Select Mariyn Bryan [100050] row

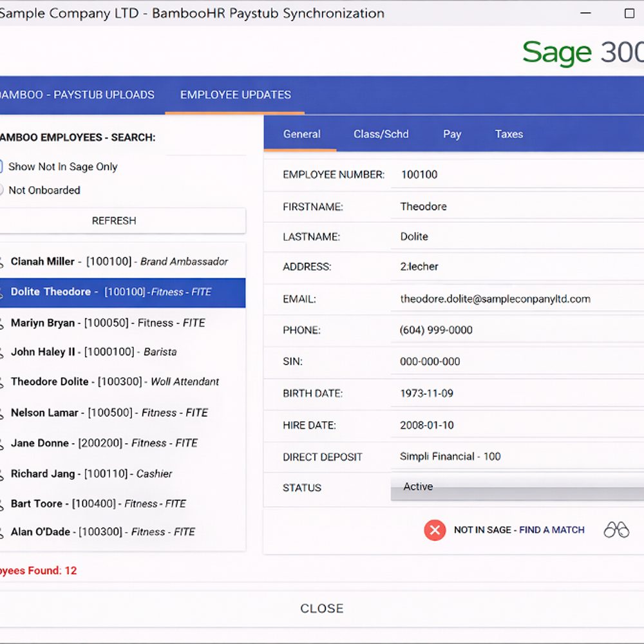[x=122, y=323]
